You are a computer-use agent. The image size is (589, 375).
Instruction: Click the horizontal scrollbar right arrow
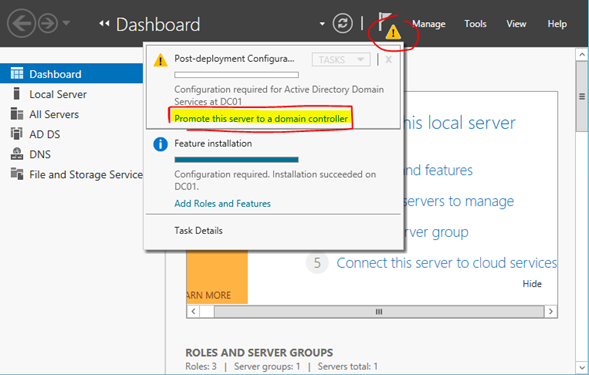point(551,311)
